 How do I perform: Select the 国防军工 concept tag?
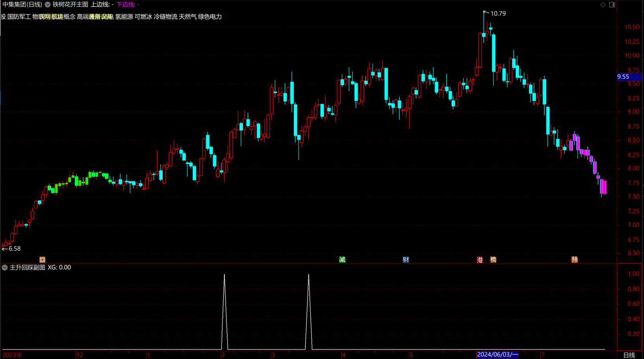tap(19, 17)
